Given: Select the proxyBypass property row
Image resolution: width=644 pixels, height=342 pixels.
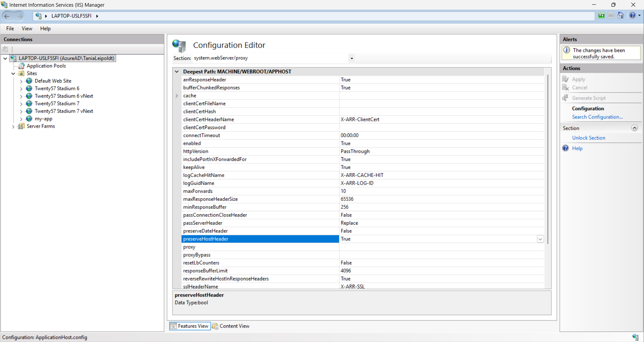Looking at the screenshot, I should 363,255.
